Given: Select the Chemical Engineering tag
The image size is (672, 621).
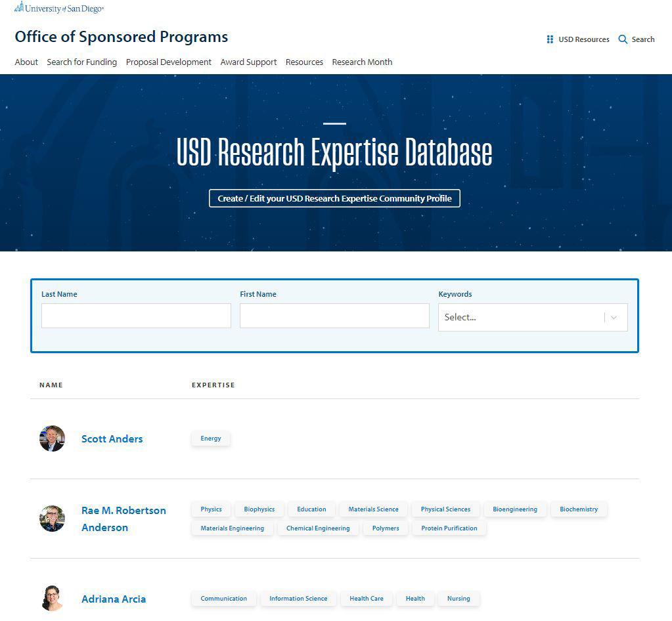Looking at the screenshot, I should [318, 528].
